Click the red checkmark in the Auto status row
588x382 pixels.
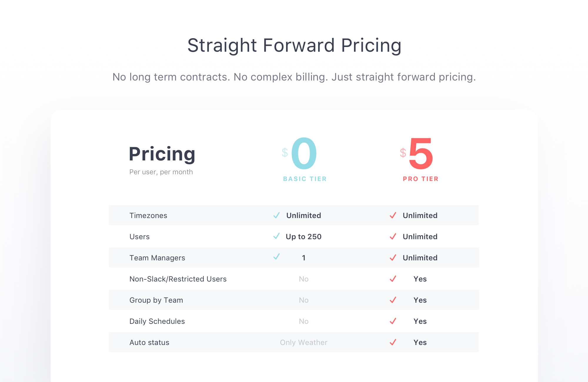click(393, 342)
